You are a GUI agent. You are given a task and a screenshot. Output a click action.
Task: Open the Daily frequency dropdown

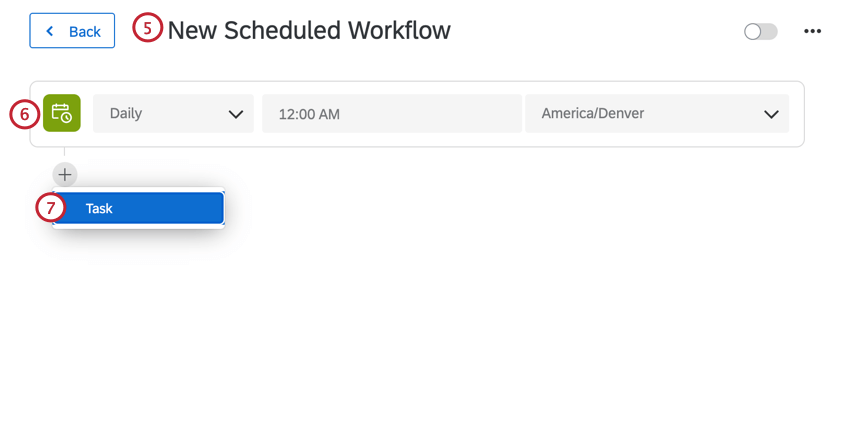click(x=173, y=113)
